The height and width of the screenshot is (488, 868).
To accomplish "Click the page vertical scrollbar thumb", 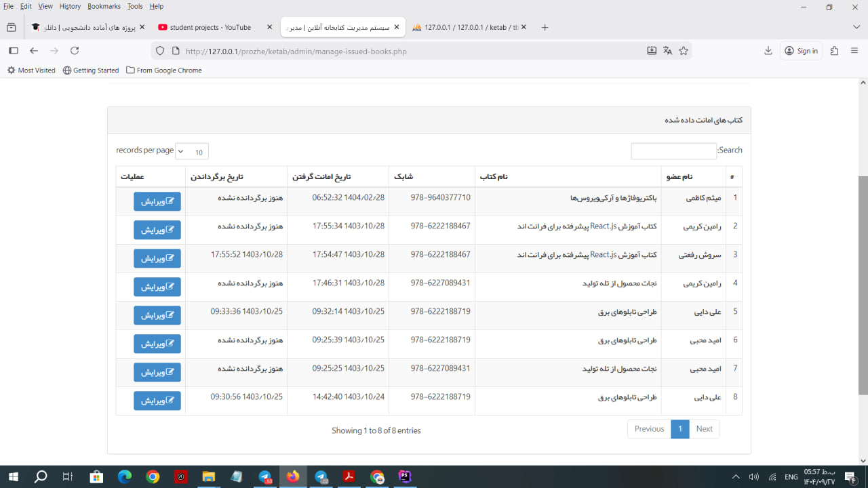I will click(863, 285).
